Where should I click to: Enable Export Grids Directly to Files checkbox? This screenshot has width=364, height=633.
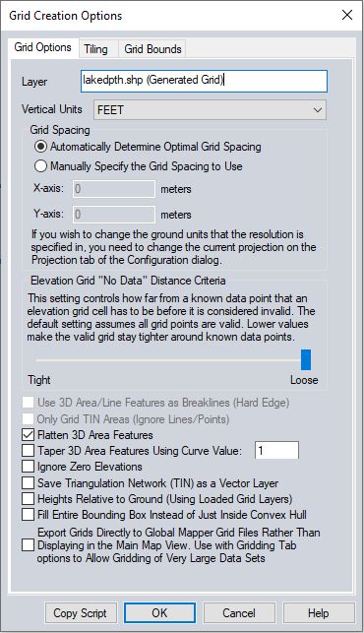coord(28,545)
